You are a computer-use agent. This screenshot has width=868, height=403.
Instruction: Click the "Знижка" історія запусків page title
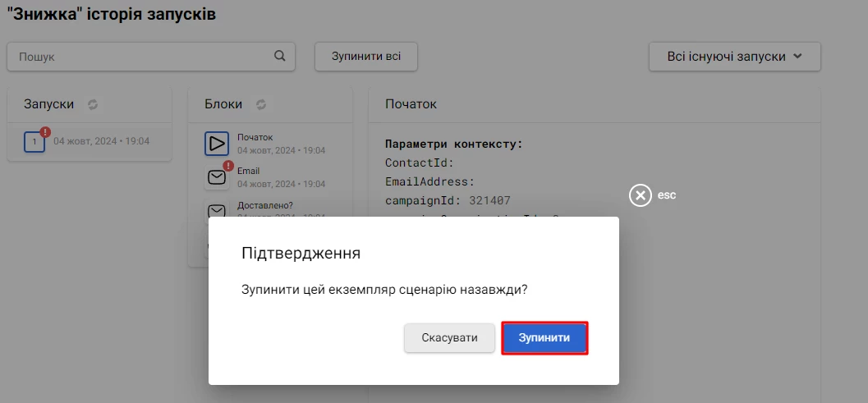111,15
